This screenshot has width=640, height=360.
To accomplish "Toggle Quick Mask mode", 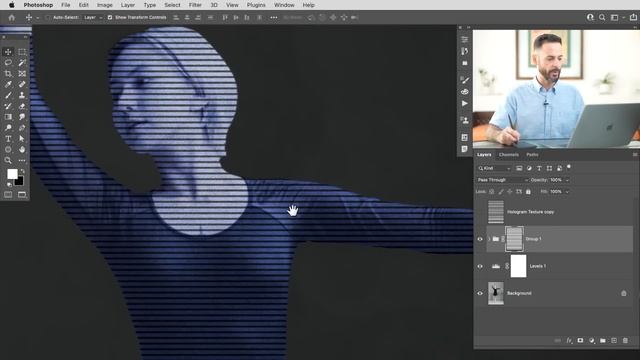I will point(8,195).
